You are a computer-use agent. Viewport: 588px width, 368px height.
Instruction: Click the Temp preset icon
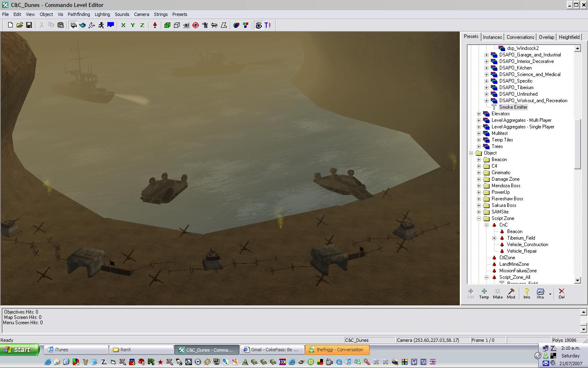(484, 293)
